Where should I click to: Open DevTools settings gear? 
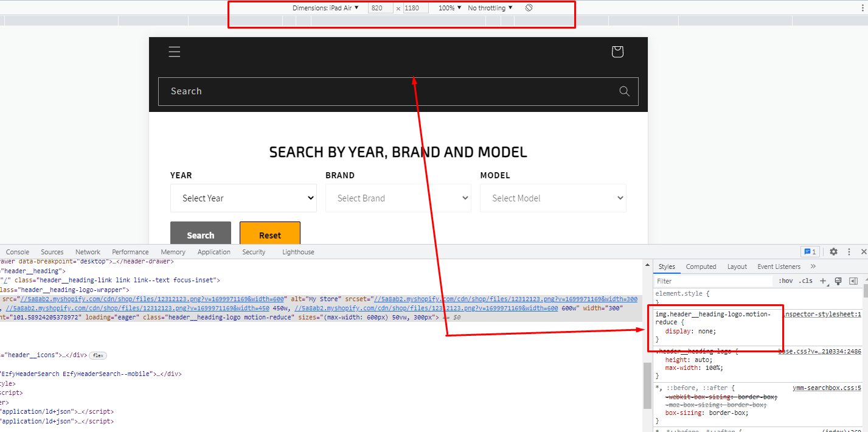tap(833, 252)
